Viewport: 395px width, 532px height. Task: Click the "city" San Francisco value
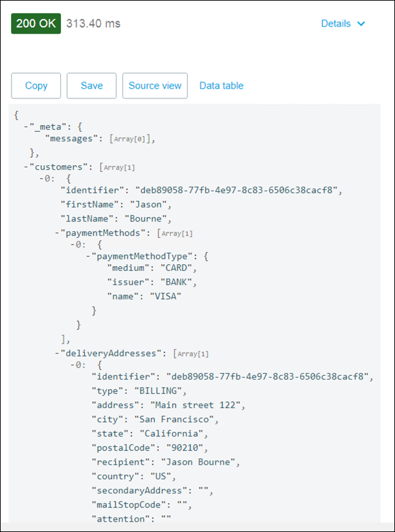click(176, 419)
